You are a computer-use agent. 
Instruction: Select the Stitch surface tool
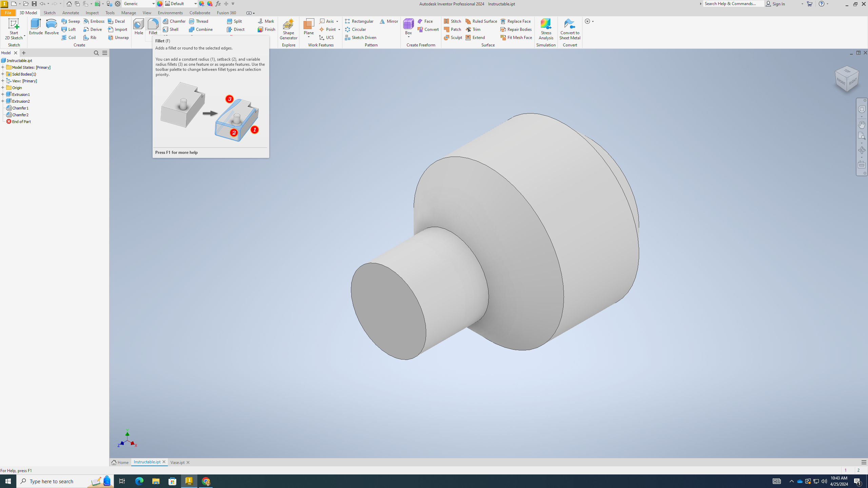(x=452, y=21)
